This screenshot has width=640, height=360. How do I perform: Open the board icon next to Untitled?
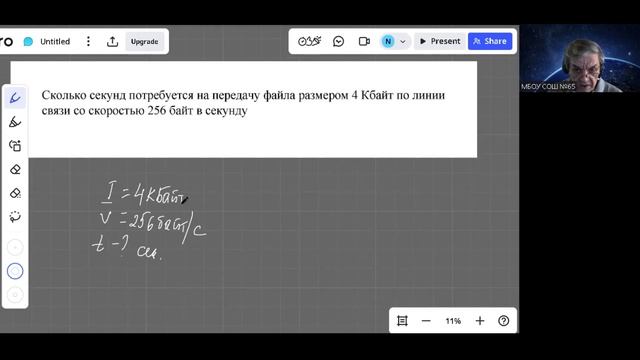click(x=28, y=42)
